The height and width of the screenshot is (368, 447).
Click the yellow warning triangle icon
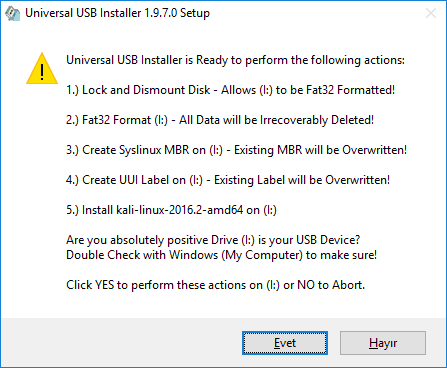[42, 68]
